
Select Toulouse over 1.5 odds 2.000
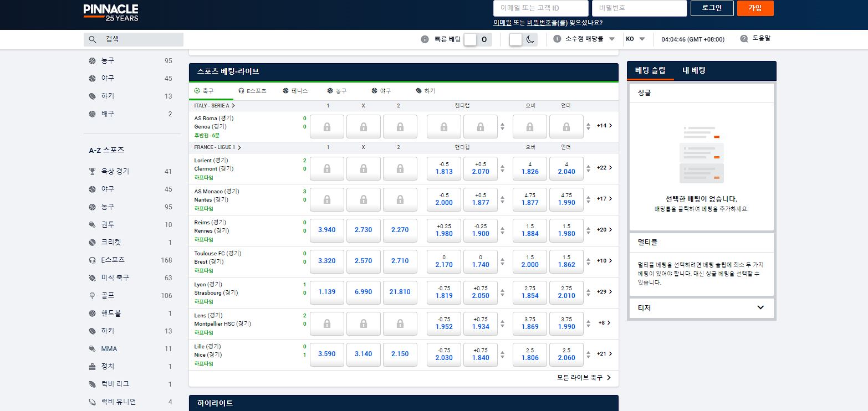530,262
